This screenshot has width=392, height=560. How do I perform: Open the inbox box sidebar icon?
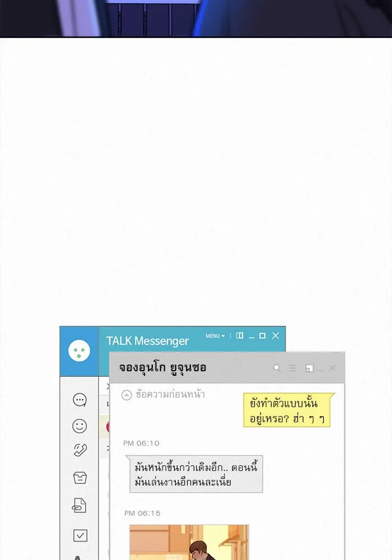tap(80, 478)
